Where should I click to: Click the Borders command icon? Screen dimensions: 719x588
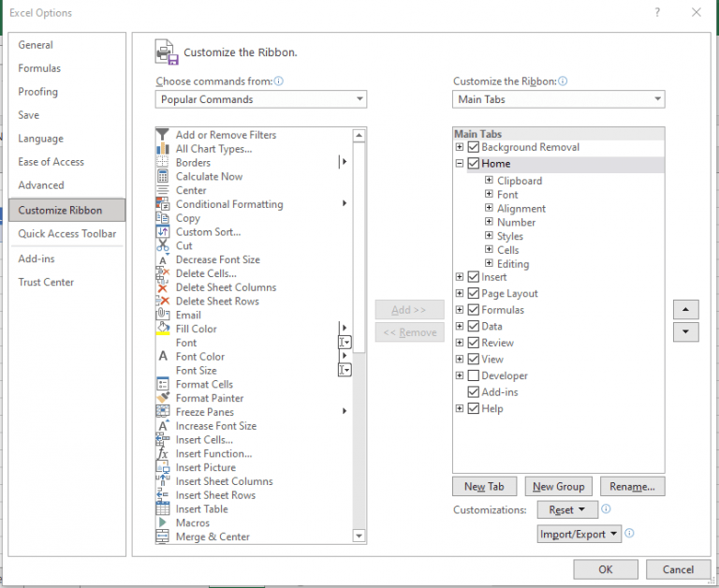click(x=162, y=162)
